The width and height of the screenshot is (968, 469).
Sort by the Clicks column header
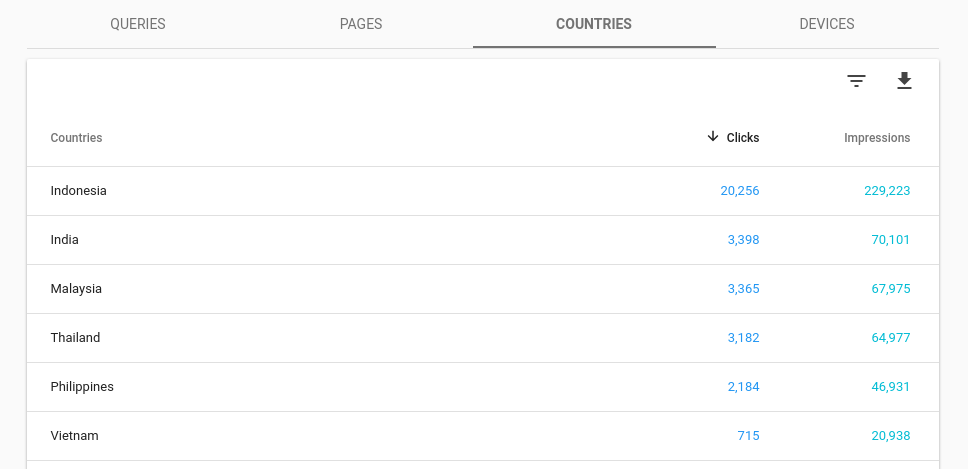pyautogui.click(x=743, y=138)
